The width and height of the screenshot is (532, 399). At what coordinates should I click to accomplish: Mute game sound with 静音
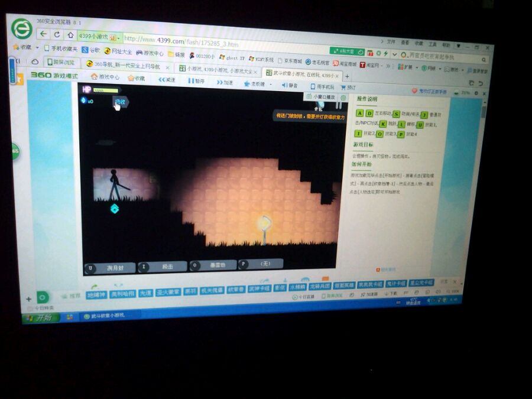coord(290,85)
